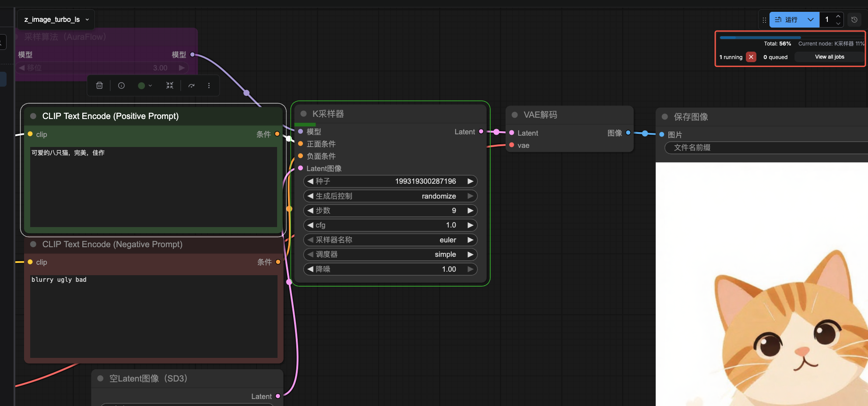Screen dimensions: 868x406
Task: Click the 文件名前缀 filename prefix field
Action: click(766, 148)
